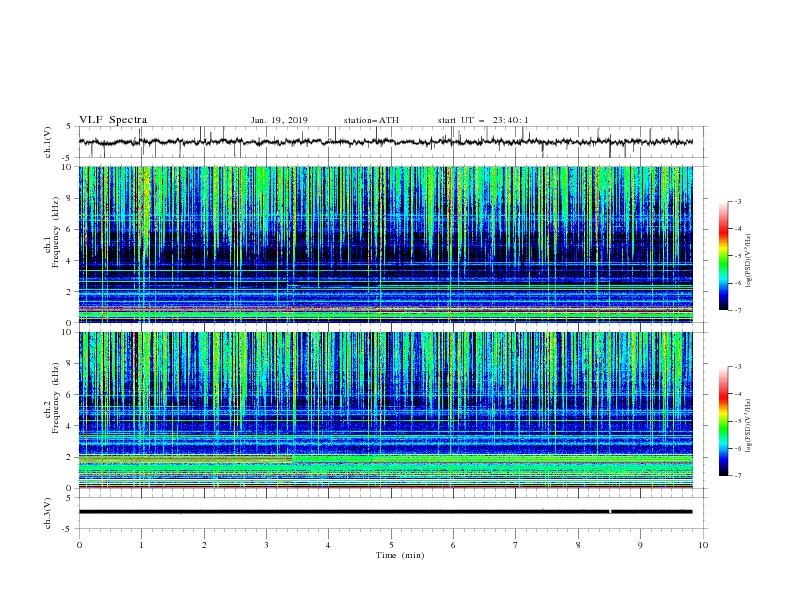This screenshot has width=792, height=612.
Task: Click the '-3' tick on lower color bar
Action: coord(737,367)
